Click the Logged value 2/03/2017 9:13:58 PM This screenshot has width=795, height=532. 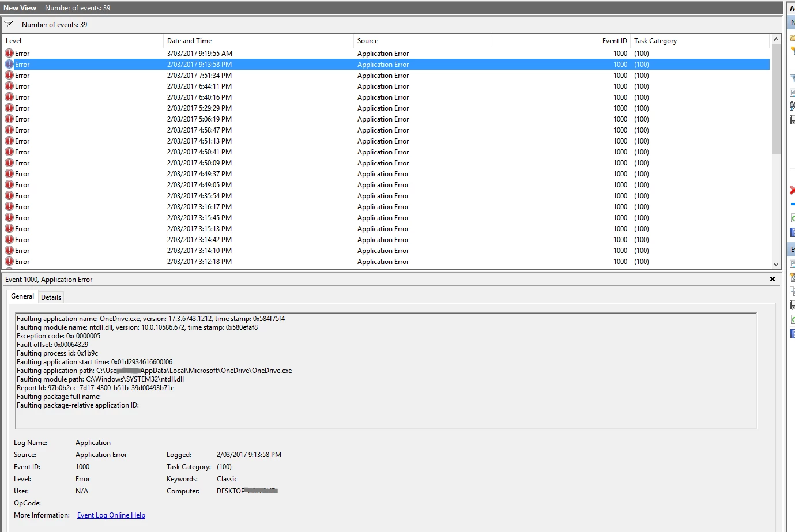pos(249,454)
